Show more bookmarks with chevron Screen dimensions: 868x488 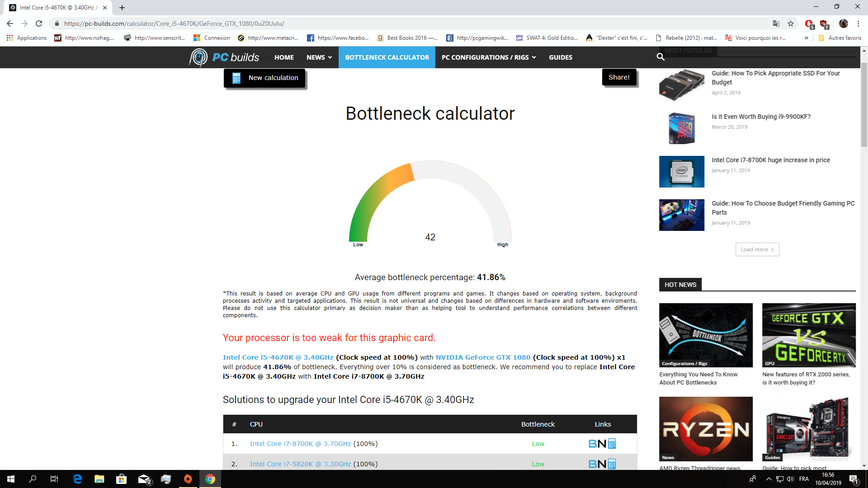(806, 38)
